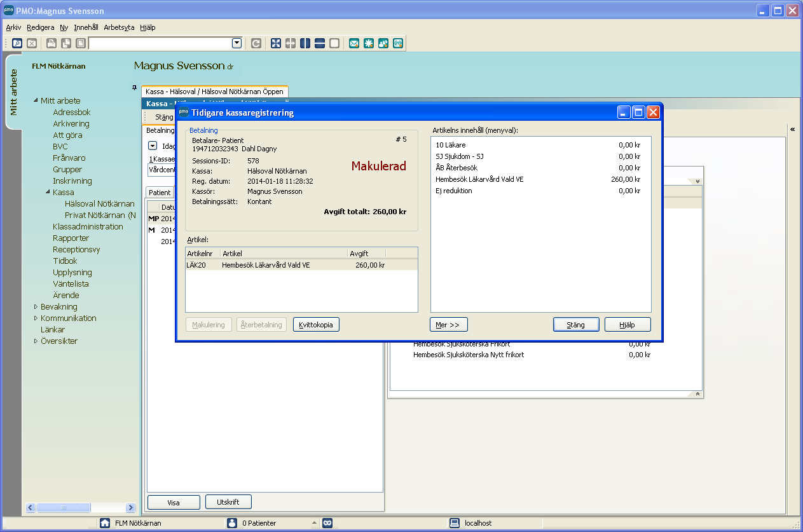Screen dimensions: 803x532
Task: Select Hälsoval Nötkärnan under Kassa
Action: [100, 203]
